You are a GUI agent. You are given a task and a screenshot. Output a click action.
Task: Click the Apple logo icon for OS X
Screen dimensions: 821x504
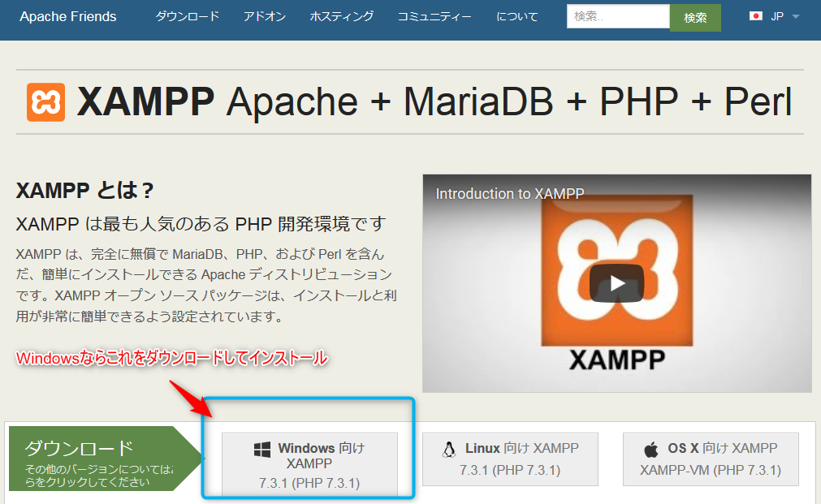point(650,450)
